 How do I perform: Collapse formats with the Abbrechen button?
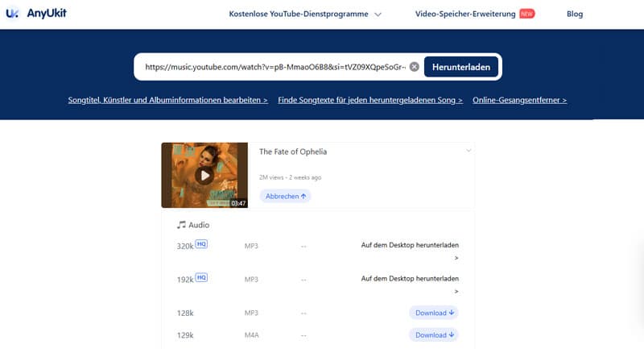pos(285,196)
